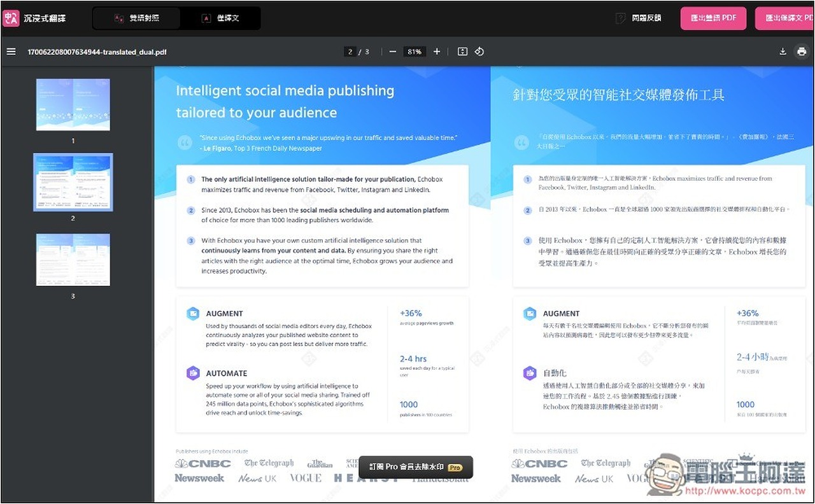Image resolution: width=815 pixels, height=504 pixels.
Task: Click the 匯出雙語 PDF button
Action: 714,18
